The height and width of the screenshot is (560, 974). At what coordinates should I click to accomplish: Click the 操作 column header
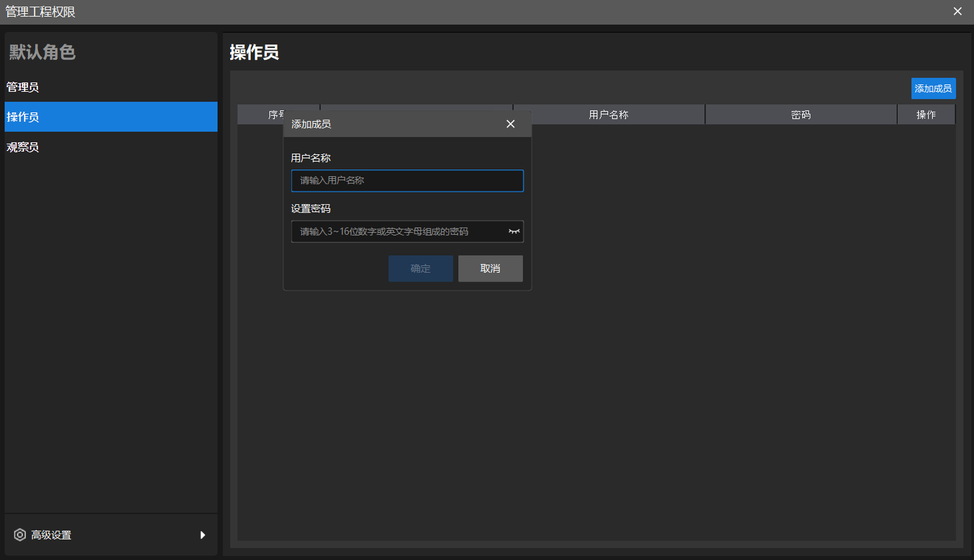point(926,114)
